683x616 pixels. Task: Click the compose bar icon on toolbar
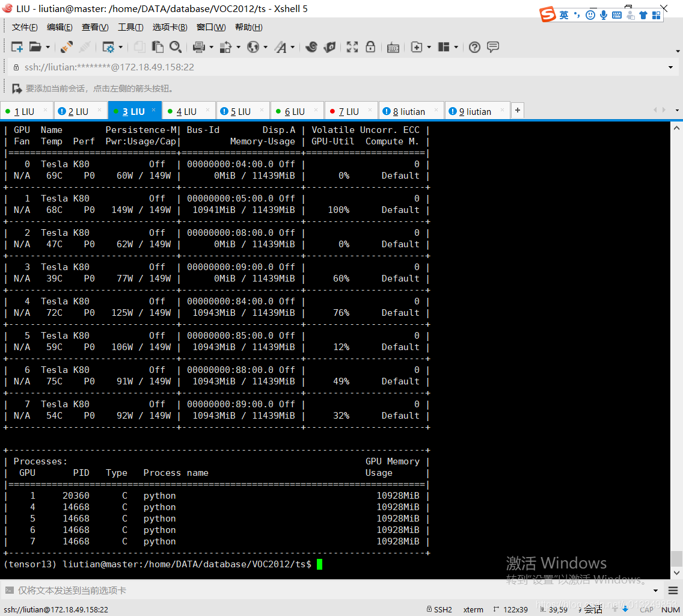point(492,47)
